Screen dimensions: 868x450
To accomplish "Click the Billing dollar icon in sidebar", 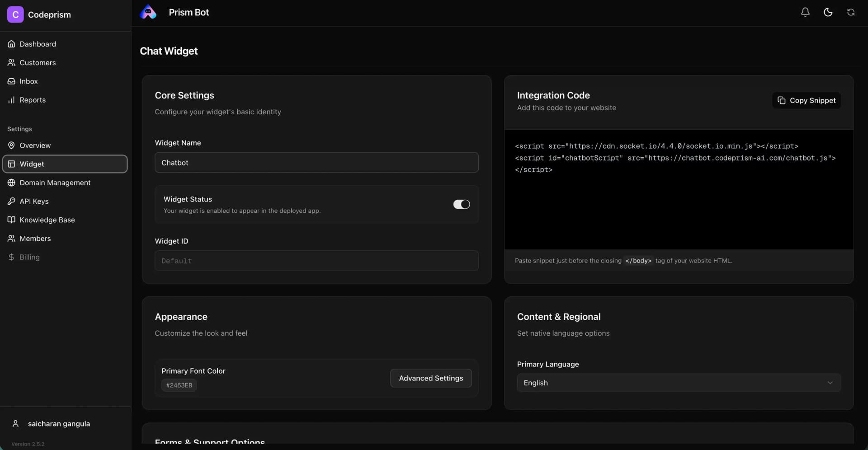I will pyautogui.click(x=11, y=257).
